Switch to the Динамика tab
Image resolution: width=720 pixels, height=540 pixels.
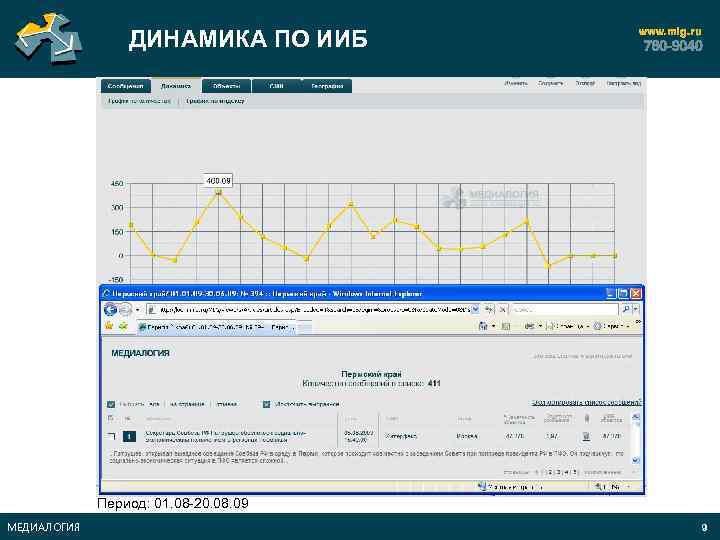point(175,86)
